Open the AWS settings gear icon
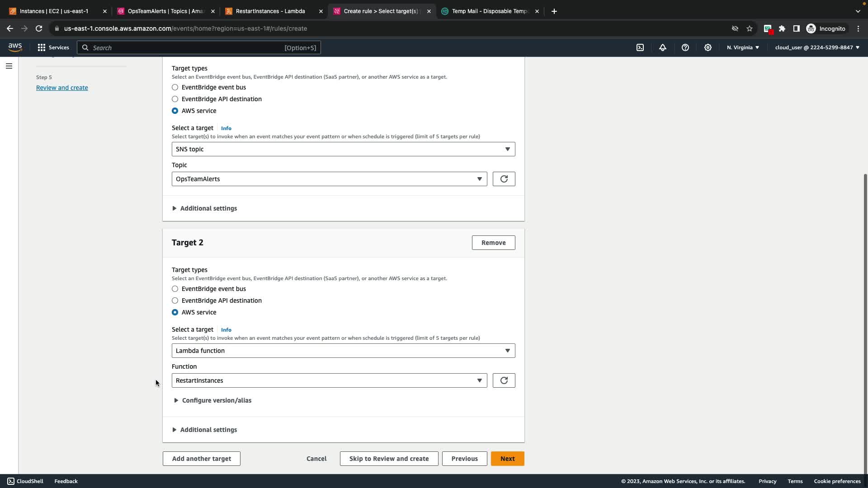 point(708,47)
